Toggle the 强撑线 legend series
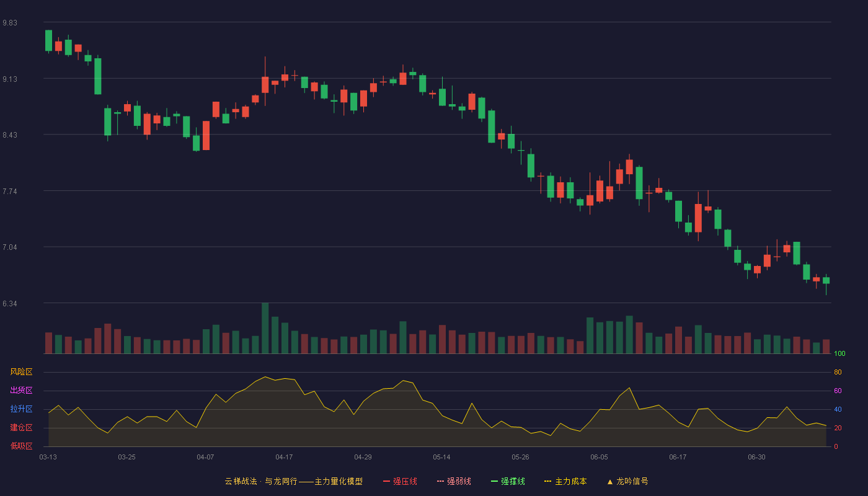Viewport: 868px width, 496px height. coord(508,481)
